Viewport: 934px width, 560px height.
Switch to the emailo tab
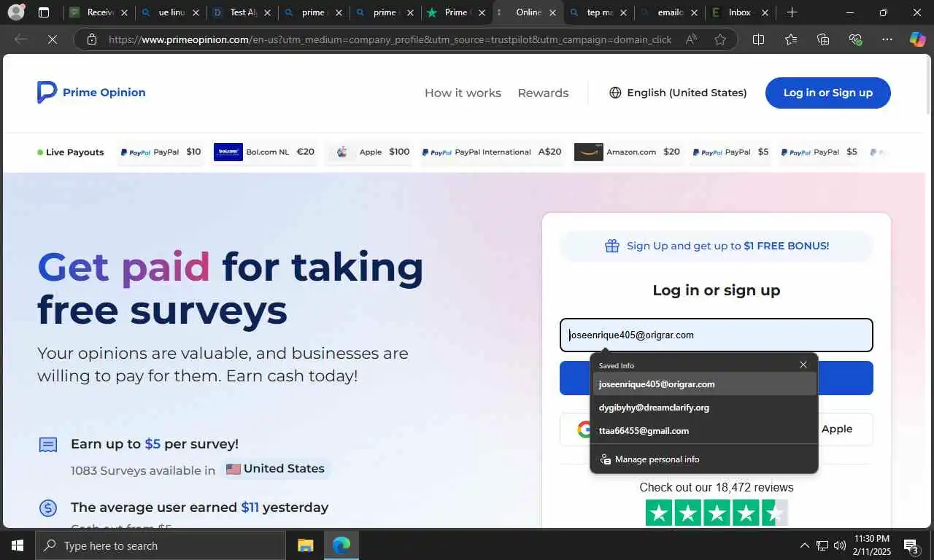669,12
